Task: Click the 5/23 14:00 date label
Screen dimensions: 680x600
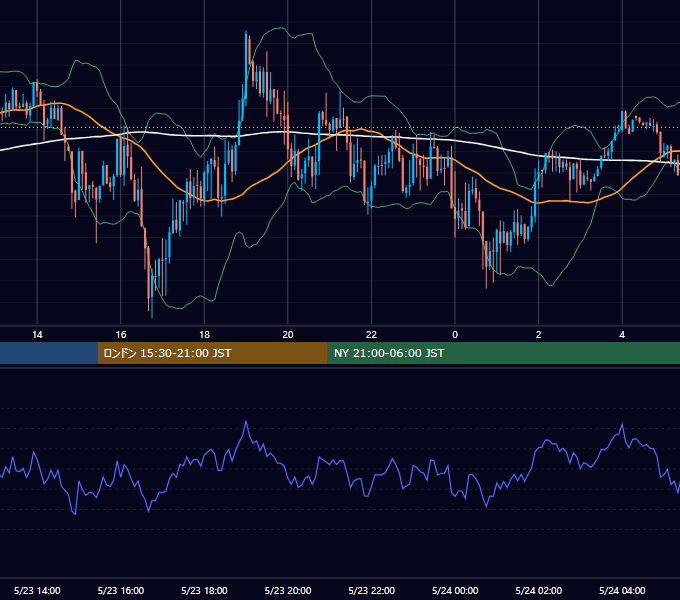Action: (37, 590)
